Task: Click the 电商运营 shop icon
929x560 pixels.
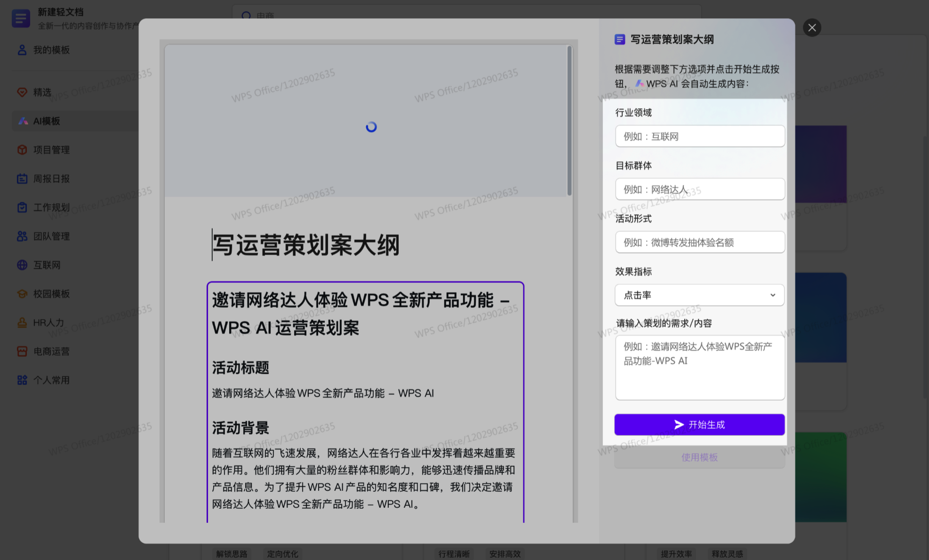Action: click(22, 352)
